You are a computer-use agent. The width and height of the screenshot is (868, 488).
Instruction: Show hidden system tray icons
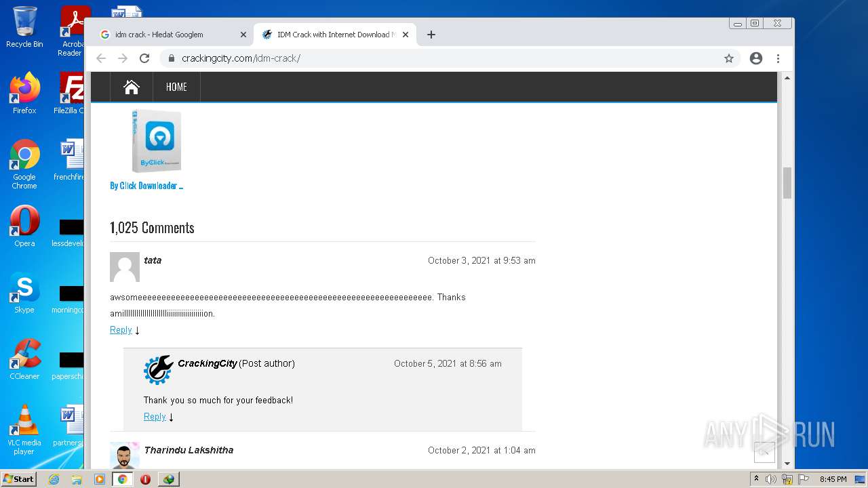756,479
